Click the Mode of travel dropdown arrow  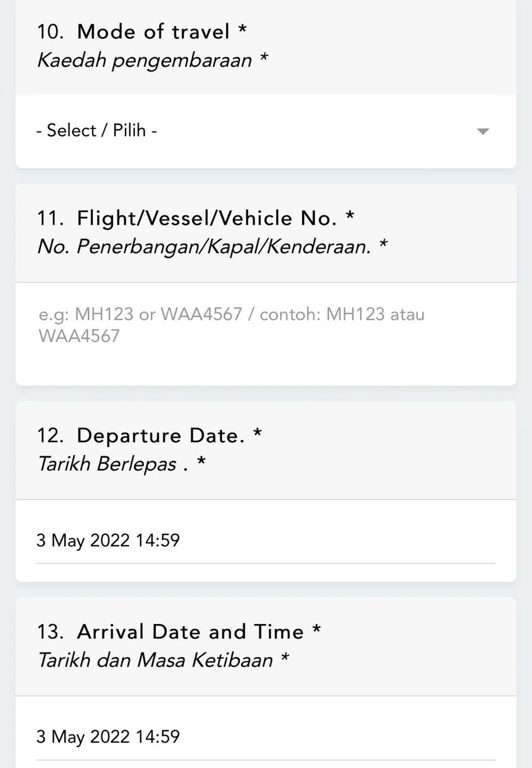coord(482,131)
